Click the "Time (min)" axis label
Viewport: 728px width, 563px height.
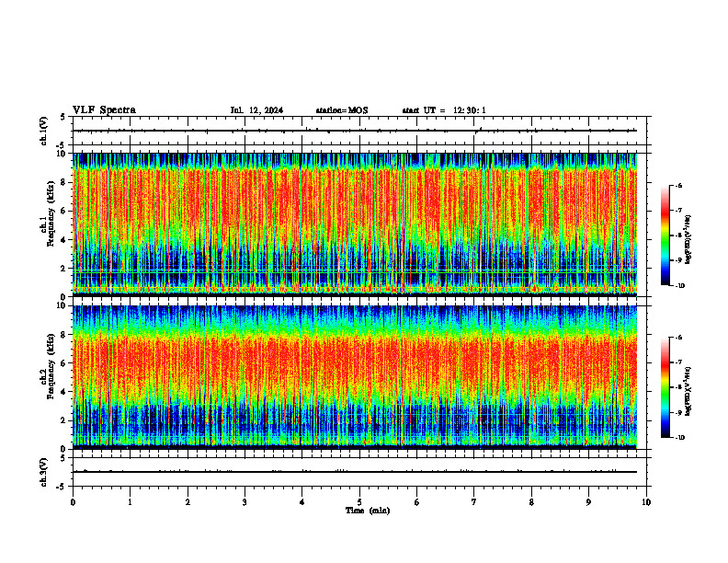click(x=368, y=511)
